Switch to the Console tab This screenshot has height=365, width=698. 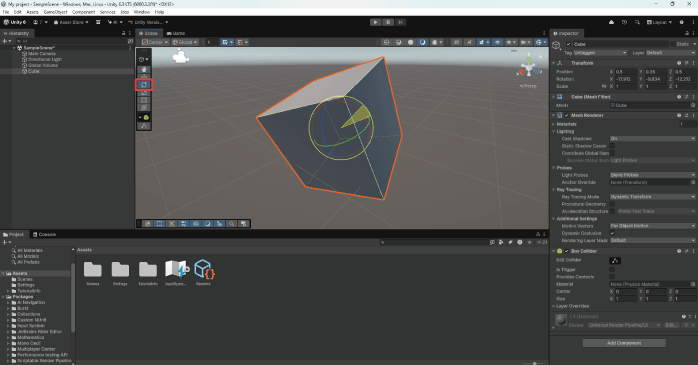click(x=45, y=234)
